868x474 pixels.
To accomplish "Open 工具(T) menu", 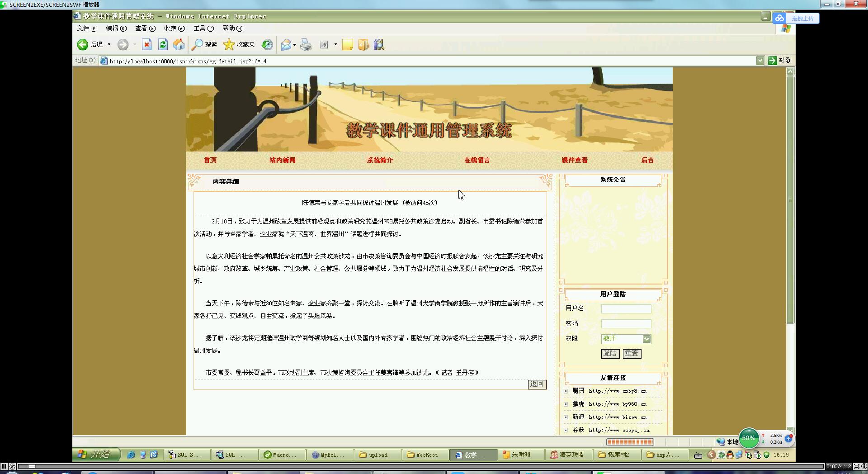I will [203, 28].
